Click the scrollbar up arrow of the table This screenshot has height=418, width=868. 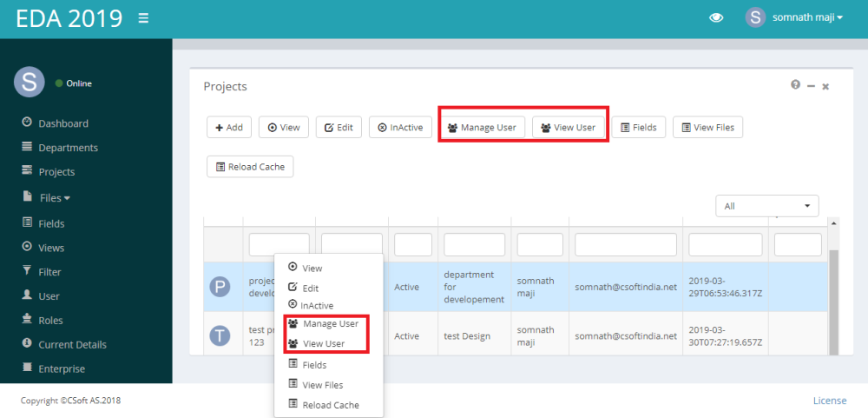coord(833,222)
